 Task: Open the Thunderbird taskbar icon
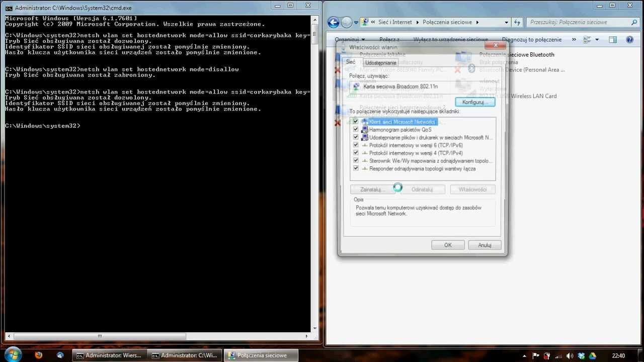pyautogui.click(x=60, y=355)
